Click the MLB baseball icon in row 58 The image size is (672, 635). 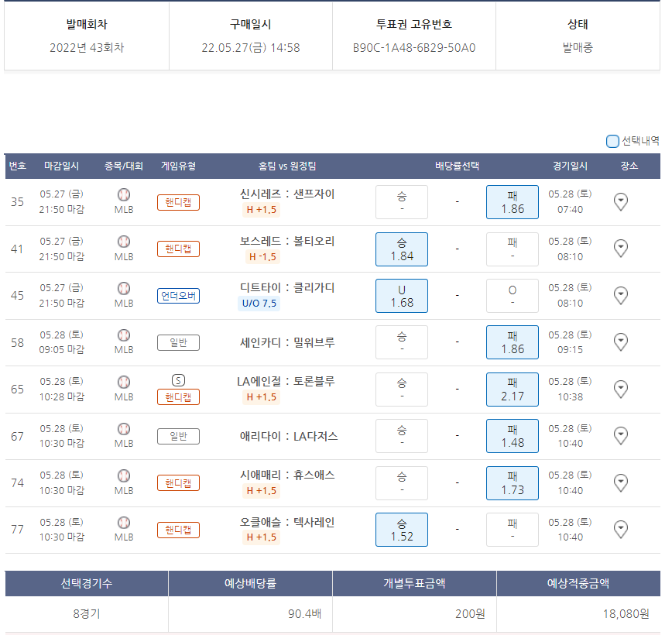[124, 335]
